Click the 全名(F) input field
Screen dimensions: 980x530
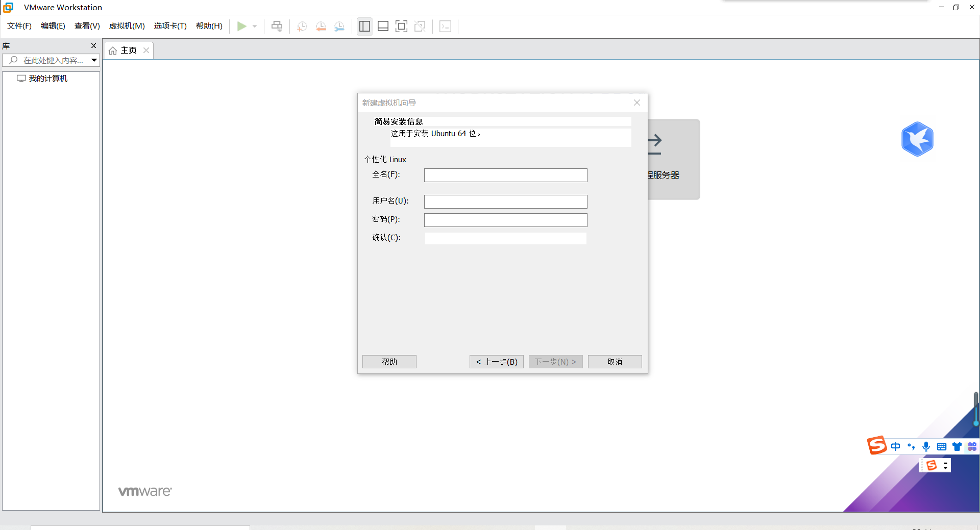tap(506, 175)
